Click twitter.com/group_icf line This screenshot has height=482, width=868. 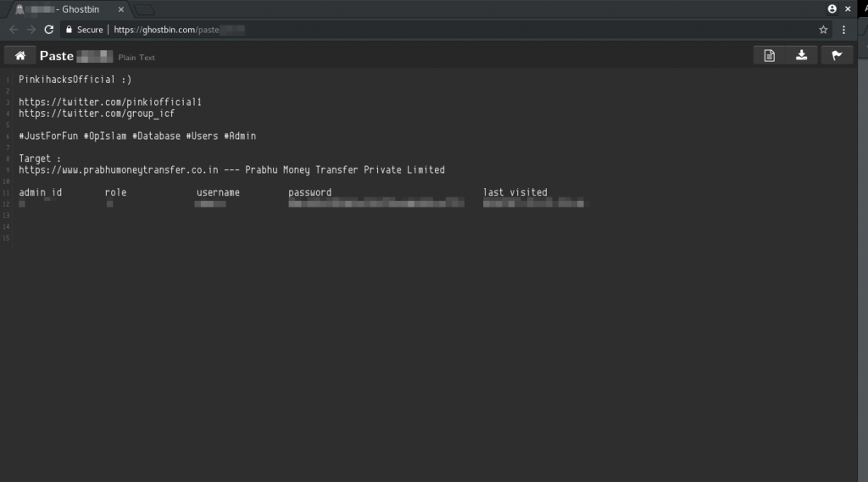(x=97, y=114)
